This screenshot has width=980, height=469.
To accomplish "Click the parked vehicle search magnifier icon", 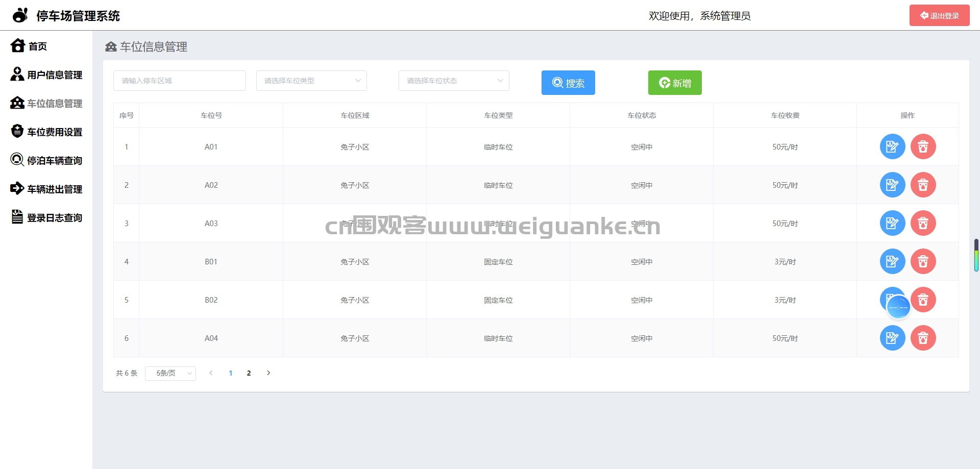I will pos(17,160).
